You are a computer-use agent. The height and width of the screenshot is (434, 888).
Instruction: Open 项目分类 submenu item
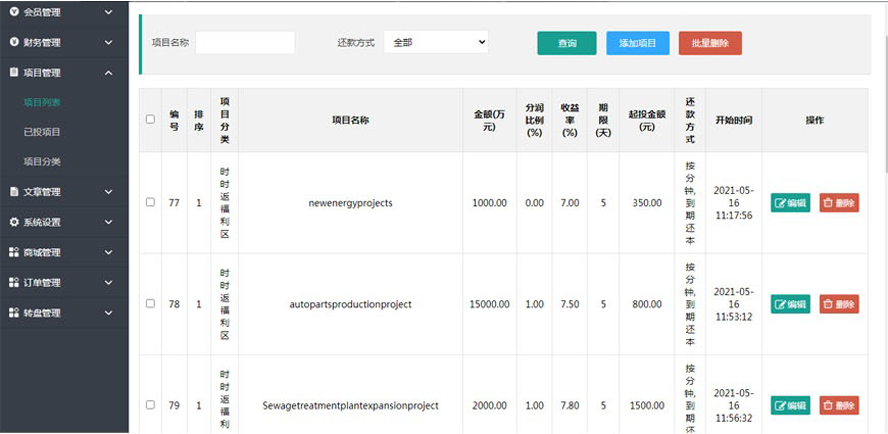pos(42,162)
